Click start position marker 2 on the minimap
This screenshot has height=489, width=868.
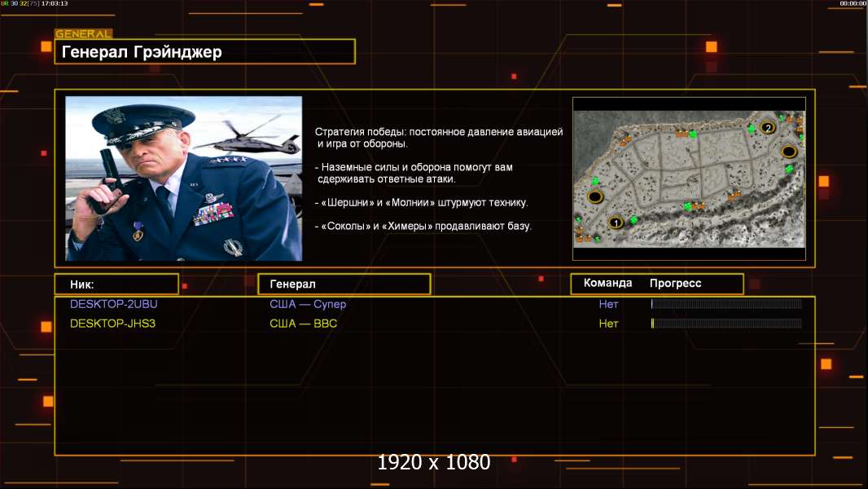click(x=767, y=127)
